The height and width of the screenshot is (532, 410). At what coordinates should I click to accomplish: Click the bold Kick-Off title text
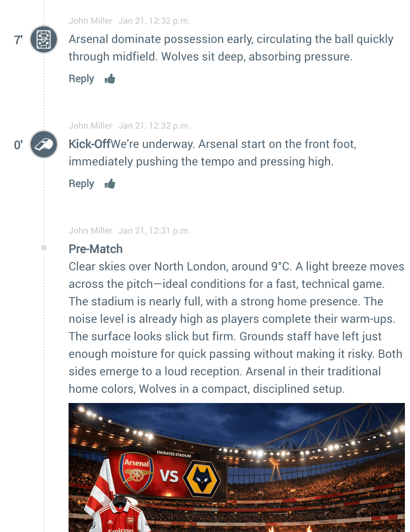(89, 144)
